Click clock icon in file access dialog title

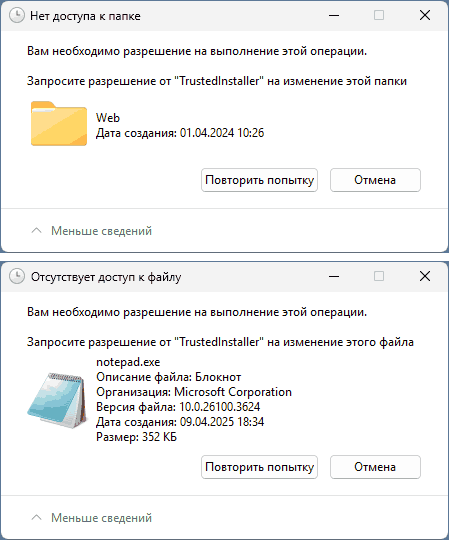(17, 277)
